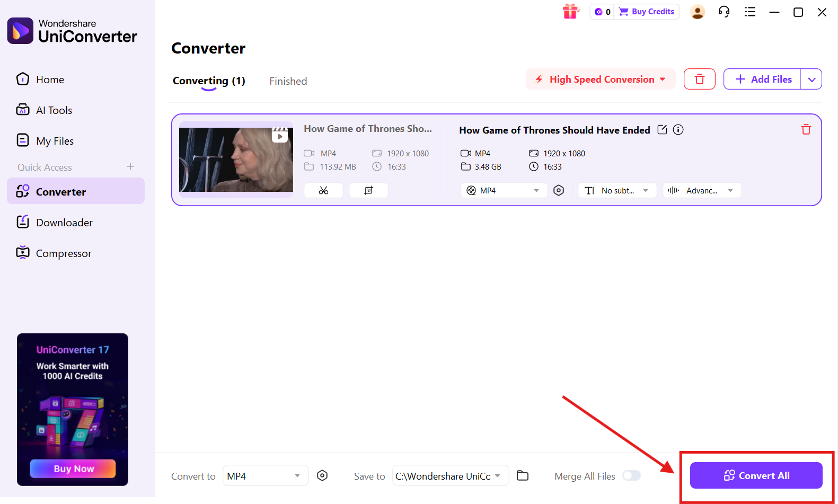The height and width of the screenshot is (504, 838).
Task: Click the 'Save to' label
Action: tap(369, 476)
